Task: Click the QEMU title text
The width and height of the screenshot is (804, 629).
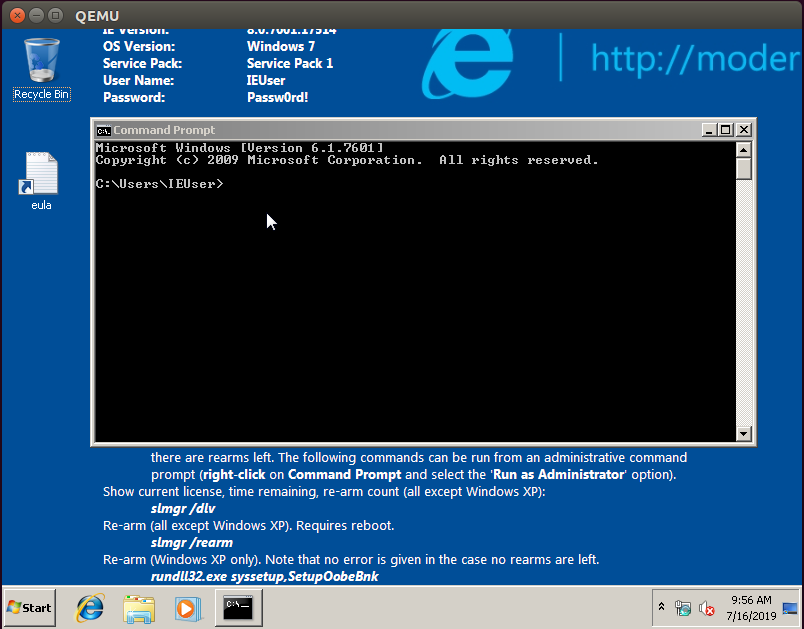Action: 97,16
